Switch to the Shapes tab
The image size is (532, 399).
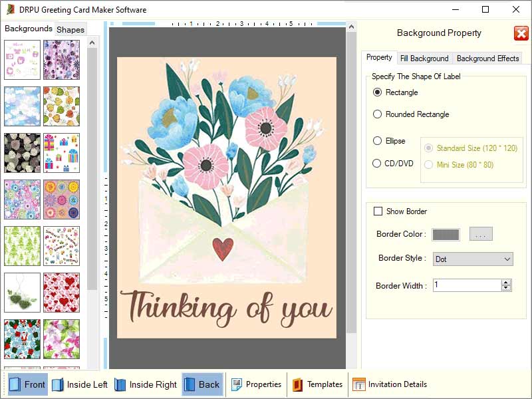(x=70, y=29)
